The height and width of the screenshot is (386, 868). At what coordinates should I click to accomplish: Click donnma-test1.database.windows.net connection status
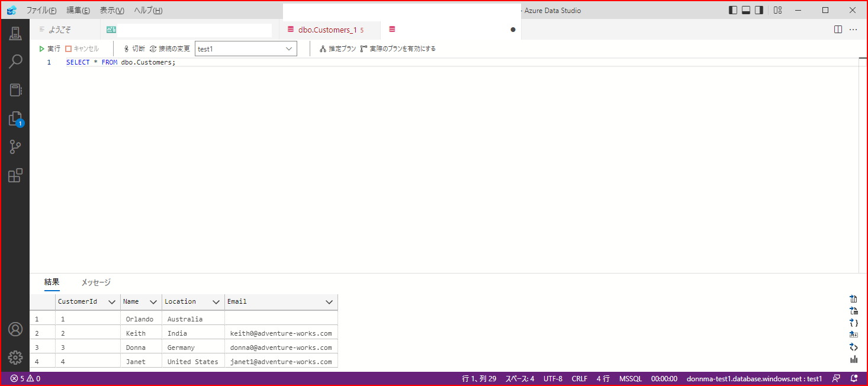point(754,378)
